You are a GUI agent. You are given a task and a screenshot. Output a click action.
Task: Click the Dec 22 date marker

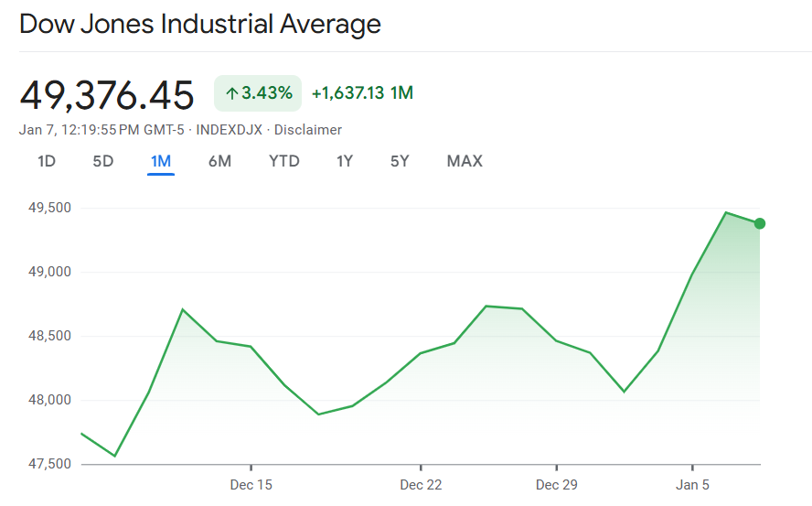(421, 484)
